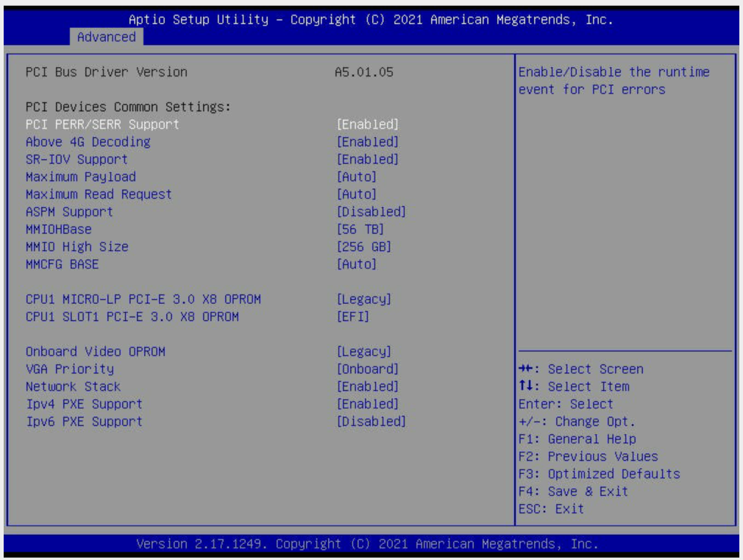Open the Advanced tab
Image resolution: width=743 pixels, height=560 pixels.
click(106, 37)
